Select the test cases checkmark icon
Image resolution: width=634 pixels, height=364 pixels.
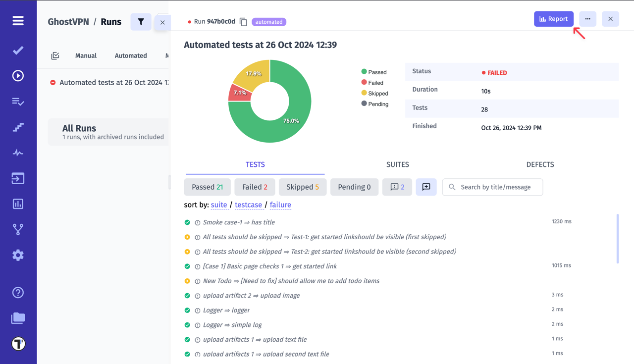coord(18,50)
